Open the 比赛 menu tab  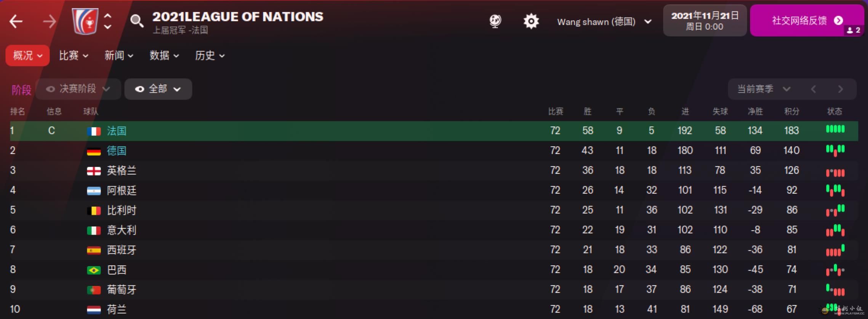pos(73,56)
